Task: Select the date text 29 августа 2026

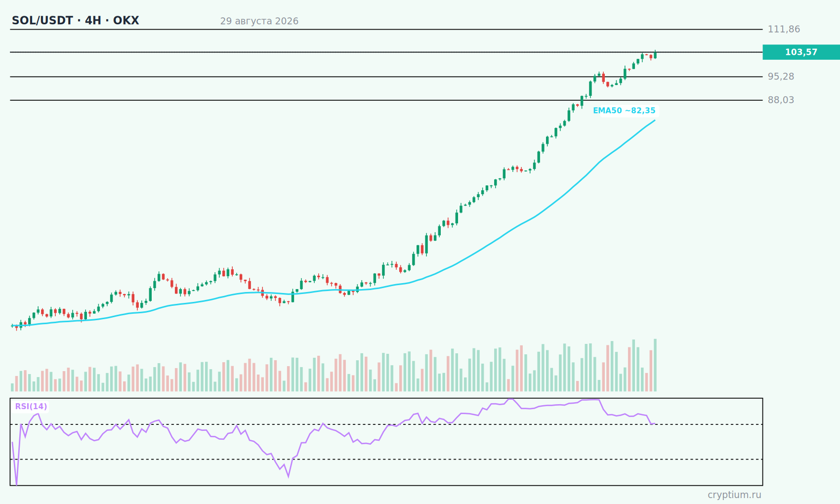Action: click(259, 21)
